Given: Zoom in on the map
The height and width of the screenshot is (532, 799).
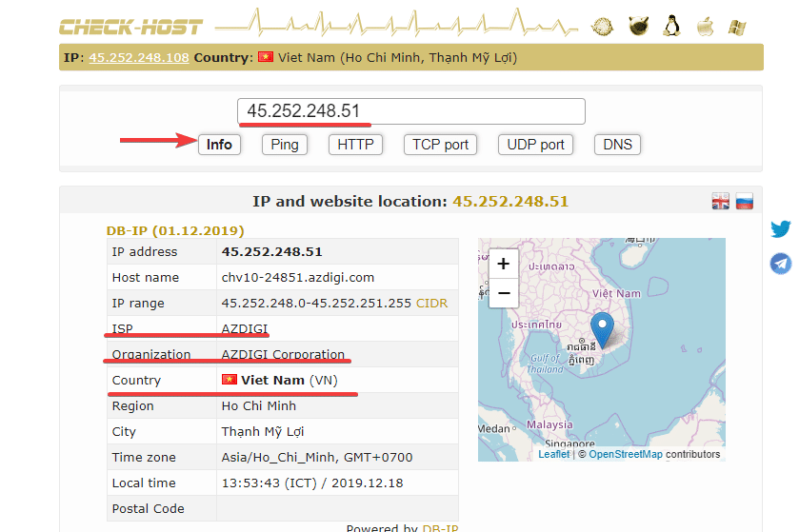Looking at the screenshot, I should pyautogui.click(x=504, y=264).
